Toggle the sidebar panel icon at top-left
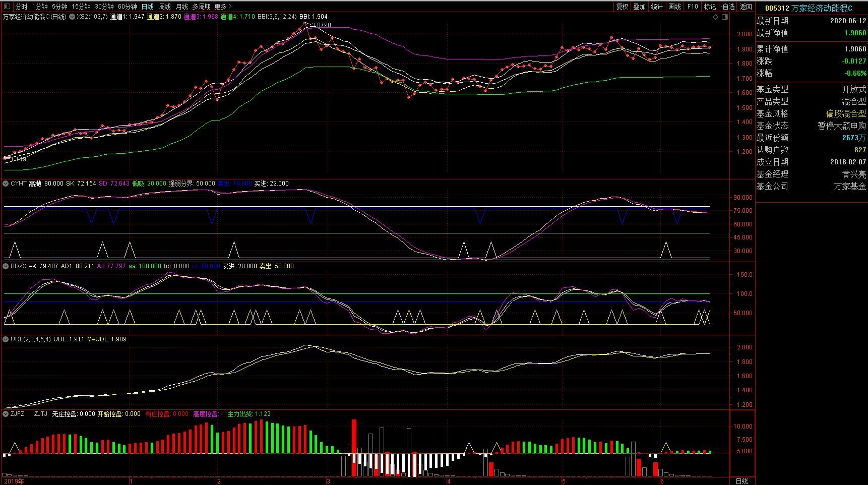This screenshot has width=868, height=485. pos(7,7)
